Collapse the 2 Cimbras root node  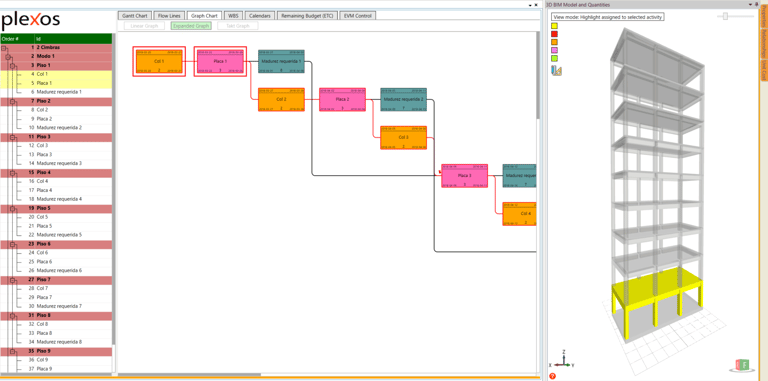coord(3,48)
